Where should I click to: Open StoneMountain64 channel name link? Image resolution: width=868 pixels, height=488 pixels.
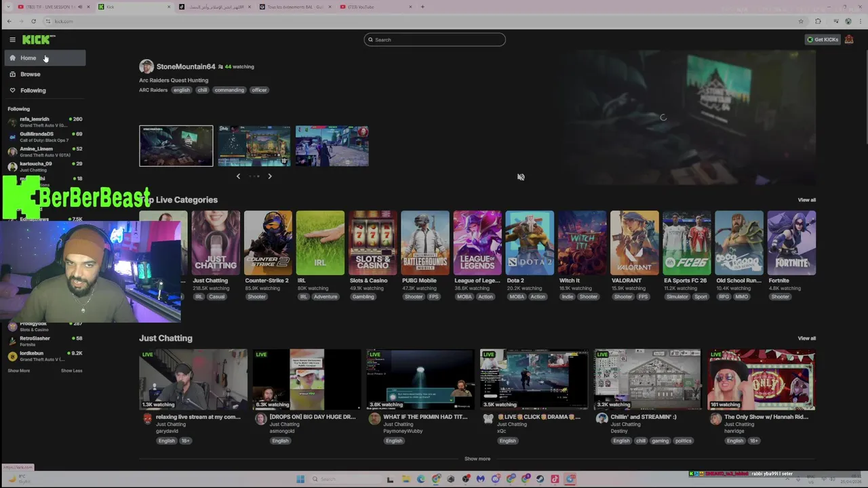[186, 66]
